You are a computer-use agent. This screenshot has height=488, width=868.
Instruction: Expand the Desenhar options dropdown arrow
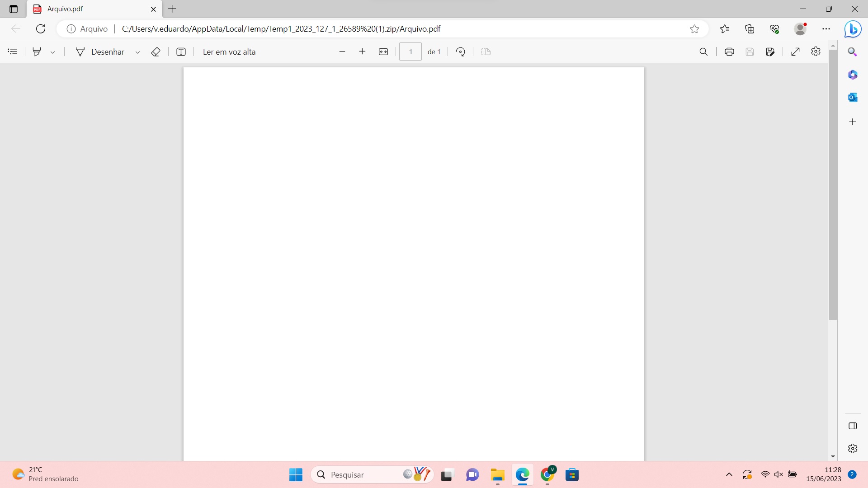tap(137, 52)
